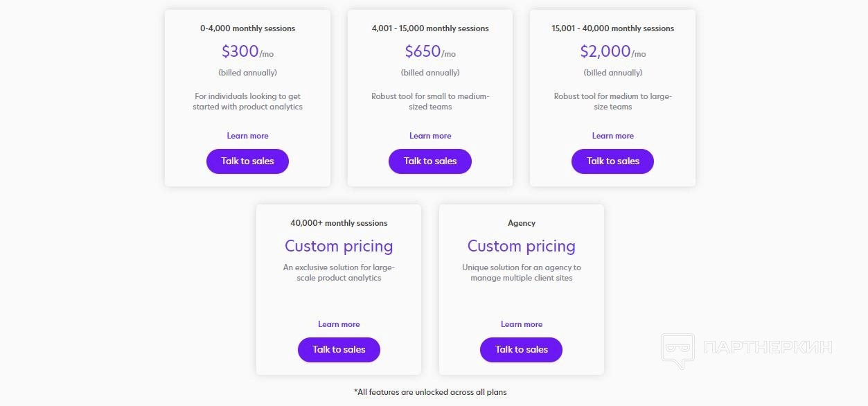Click the $300/mo price text
Image resolution: width=868 pixels, height=406 pixels.
[x=247, y=52]
